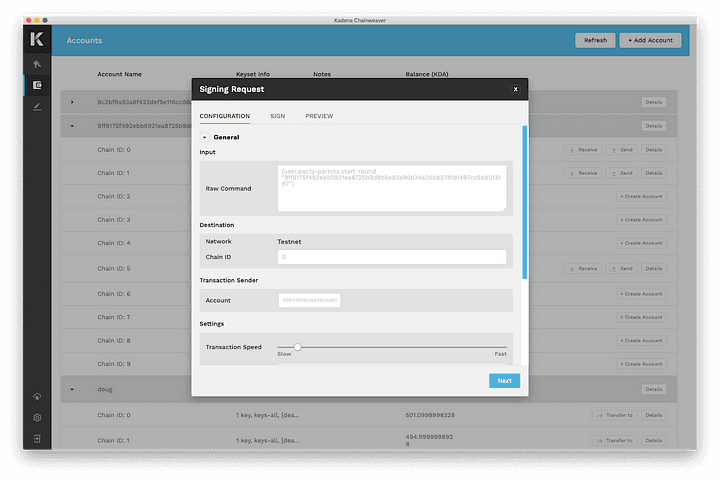Click Send on upper Chain ID: 0 row
Image resolution: width=720 pixels, height=480 pixels.
point(621,150)
